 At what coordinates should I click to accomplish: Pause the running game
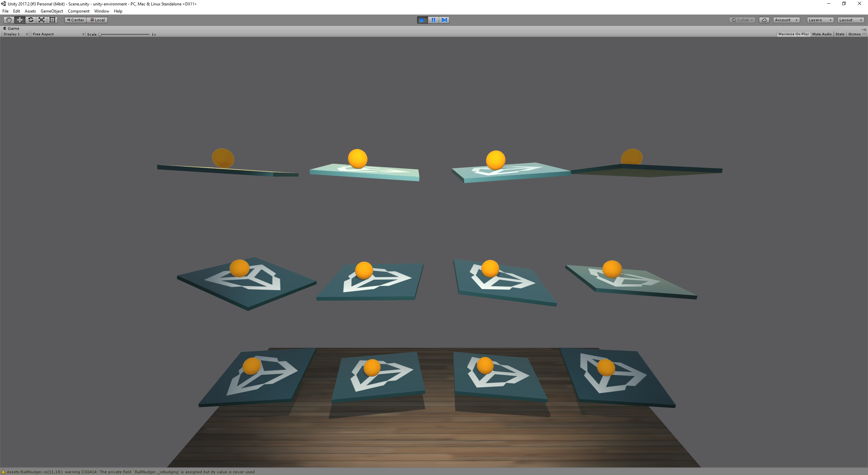433,20
